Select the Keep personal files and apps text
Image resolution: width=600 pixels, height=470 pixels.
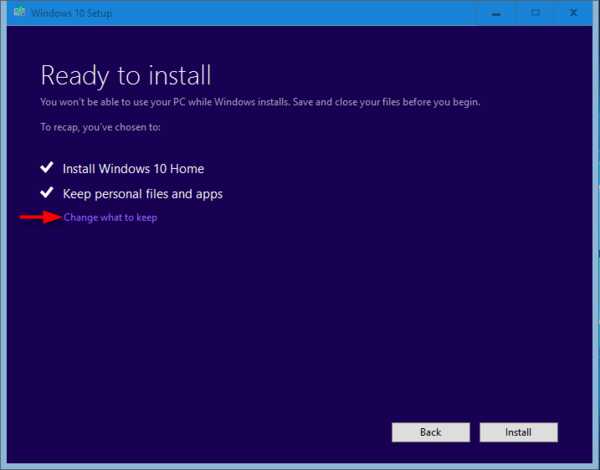click(142, 194)
